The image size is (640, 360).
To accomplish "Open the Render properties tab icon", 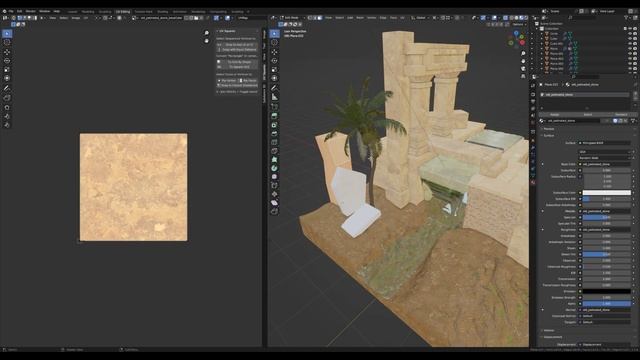I will point(533,94).
